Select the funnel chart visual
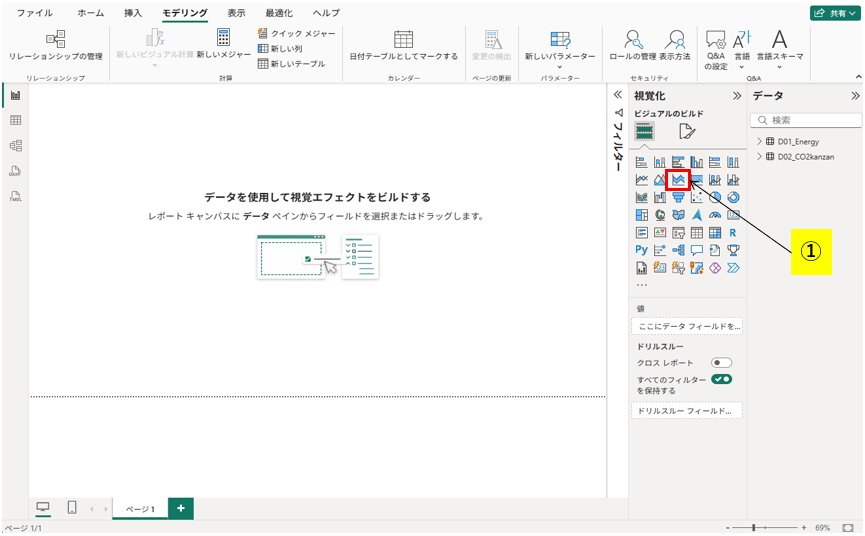Image resolution: width=865 pixels, height=536 pixels. point(678,197)
